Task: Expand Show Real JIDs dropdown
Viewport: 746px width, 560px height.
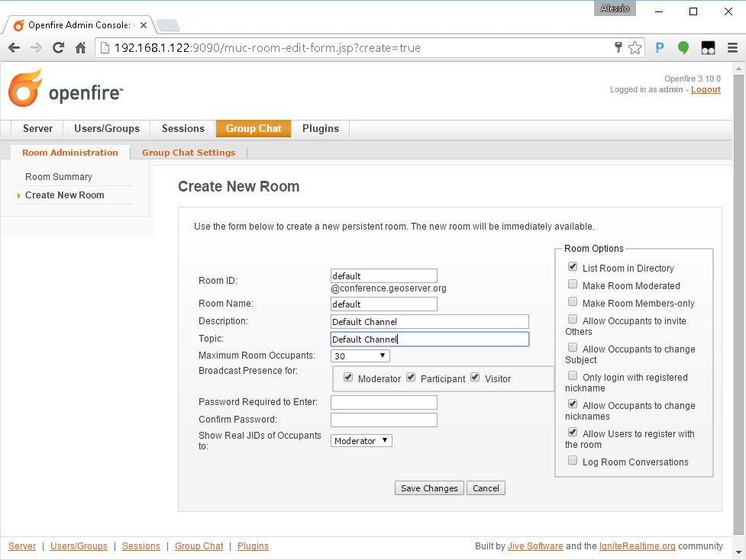Action: 361,441
